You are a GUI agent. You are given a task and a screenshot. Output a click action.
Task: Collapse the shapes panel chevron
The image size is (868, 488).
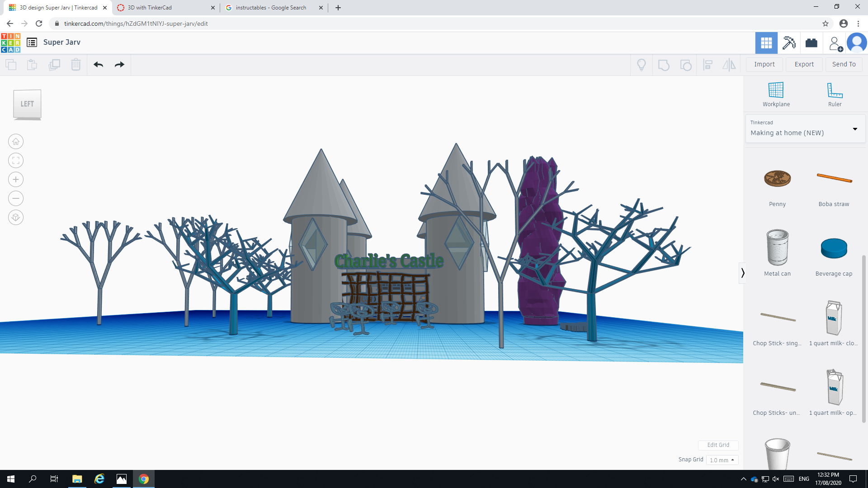pos(742,273)
